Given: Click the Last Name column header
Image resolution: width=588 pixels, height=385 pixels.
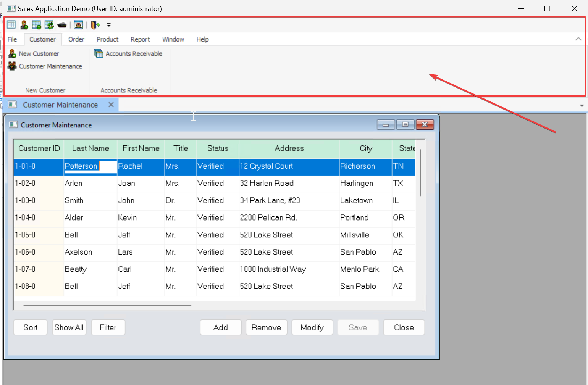Looking at the screenshot, I should pyautogui.click(x=90, y=148).
